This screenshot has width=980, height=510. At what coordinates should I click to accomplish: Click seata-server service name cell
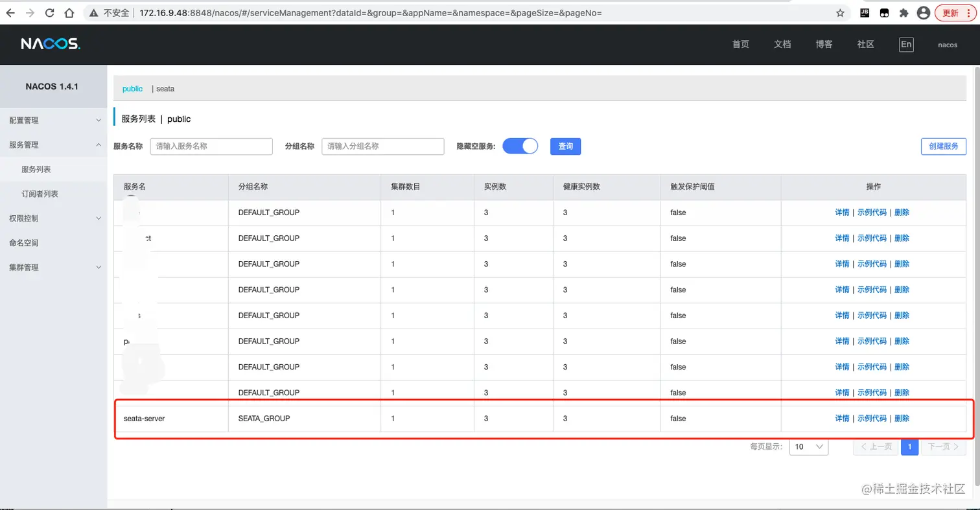click(144, 419)
